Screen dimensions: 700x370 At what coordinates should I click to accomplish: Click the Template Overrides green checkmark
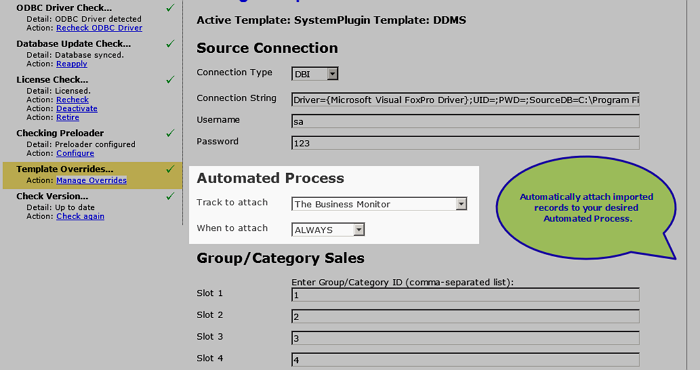(170, 169)
